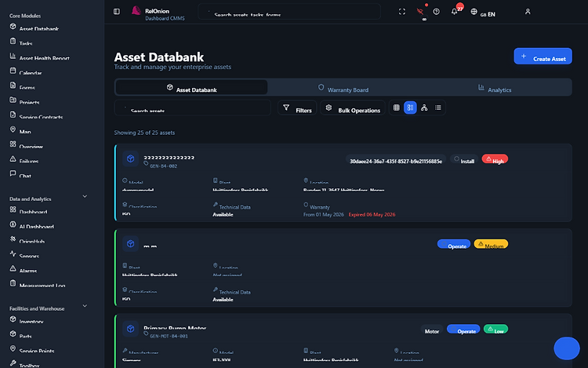588x368 pixels.
Task: Click the Inventory icon in the sidebar
Action: coord(13,319)
